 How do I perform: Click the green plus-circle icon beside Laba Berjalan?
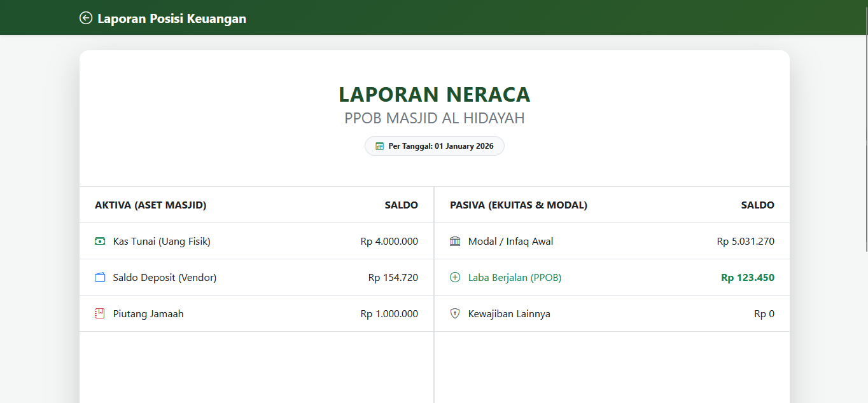455,277
